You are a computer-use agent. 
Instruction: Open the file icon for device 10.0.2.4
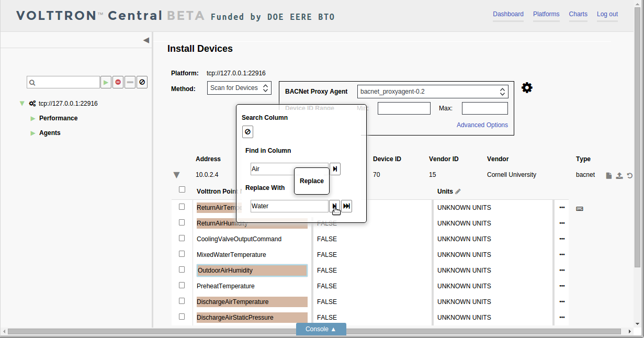pos(609,175)
